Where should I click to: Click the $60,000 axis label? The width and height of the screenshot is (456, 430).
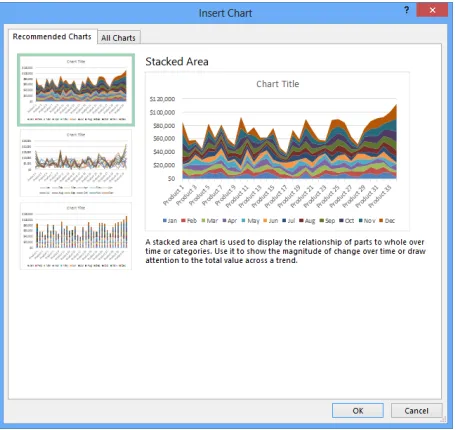(164, 139)
